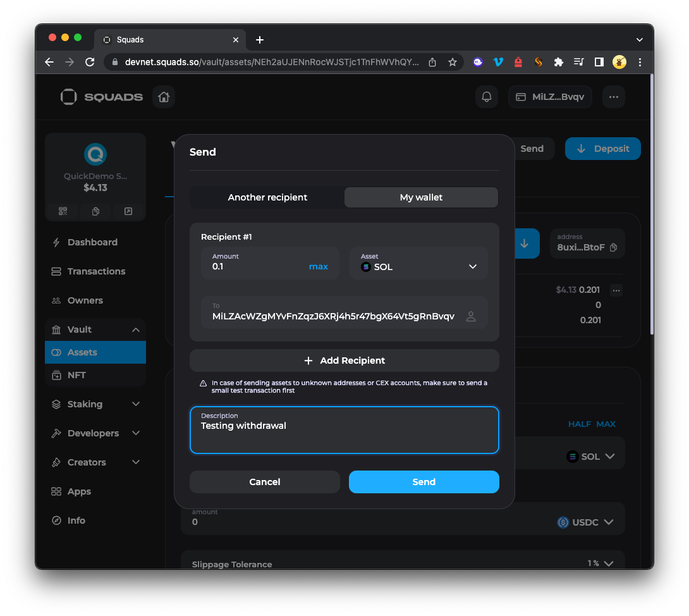Switch to the Another recipient tab
Viewport: 689px width, 616px height.
pos(267,197)
